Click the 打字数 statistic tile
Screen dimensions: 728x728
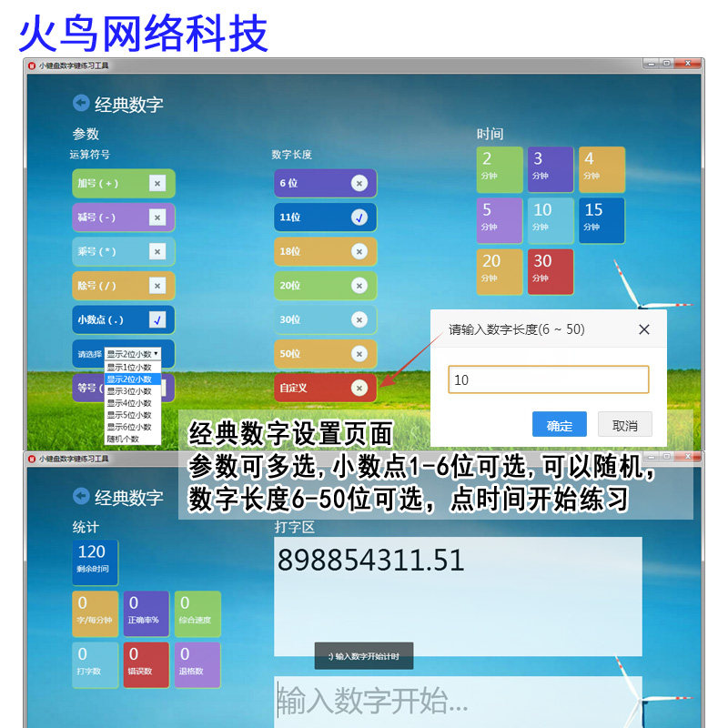(x=96, y=665)
